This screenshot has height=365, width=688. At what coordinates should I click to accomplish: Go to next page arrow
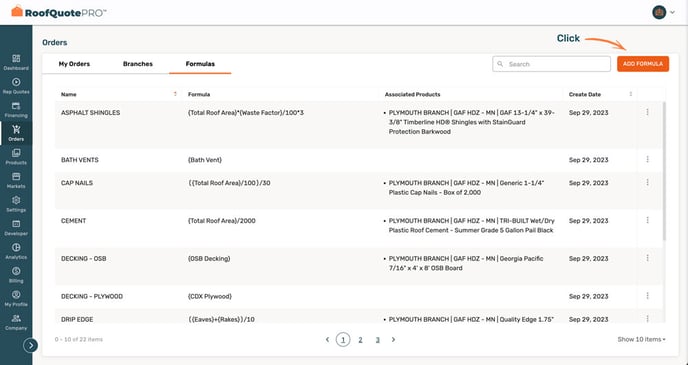[393, 340]
